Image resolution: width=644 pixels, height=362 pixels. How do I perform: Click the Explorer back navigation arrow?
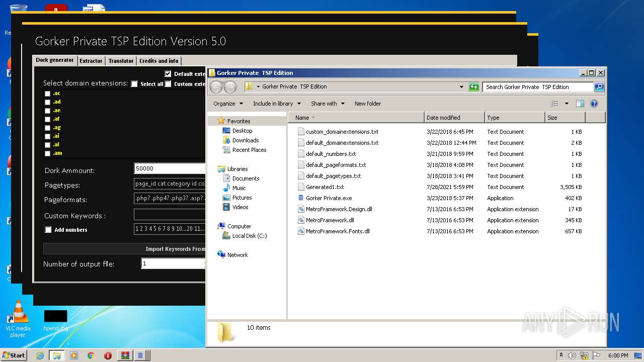point(216,87)
